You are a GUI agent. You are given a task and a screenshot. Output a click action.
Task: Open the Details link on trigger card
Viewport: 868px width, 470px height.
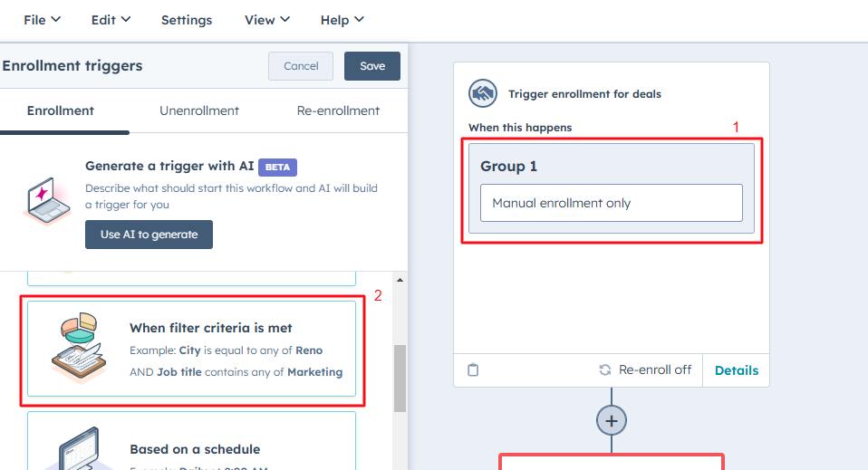(736, 369)
